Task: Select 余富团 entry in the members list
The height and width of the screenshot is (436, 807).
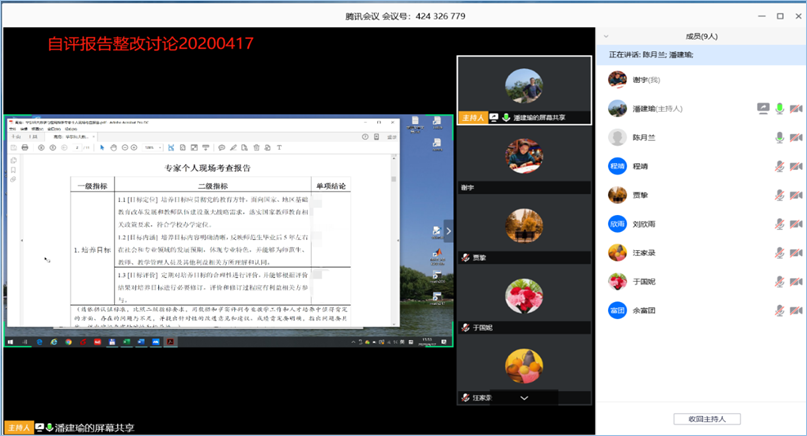Action: pyautogui.click(x=650, y=311)
